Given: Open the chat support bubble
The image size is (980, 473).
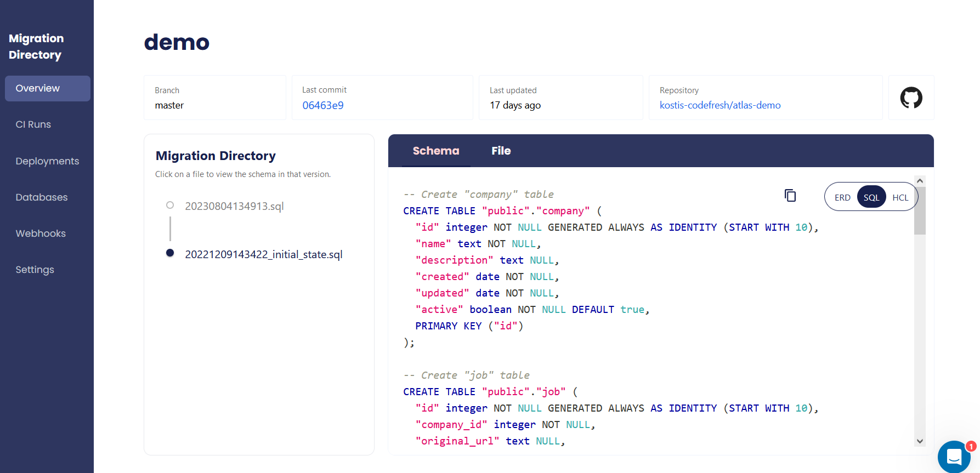Looking at the screenshot, I should pyautogui.click(x=954, y=457).
